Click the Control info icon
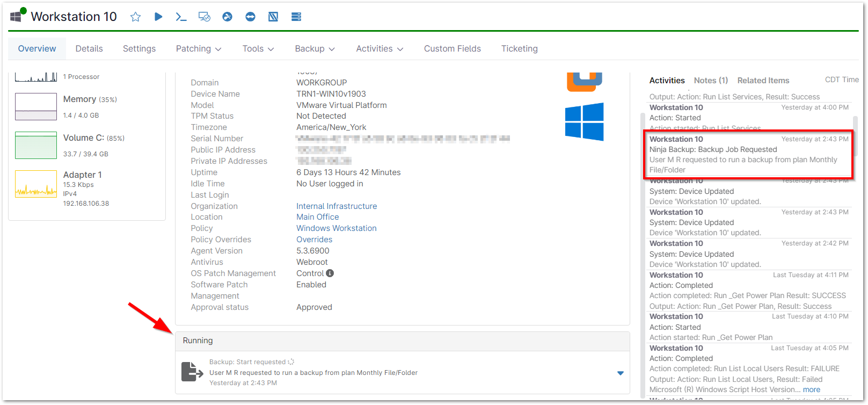Image resolution: width=868 pixels, height=405 pixels. point(330,273)
